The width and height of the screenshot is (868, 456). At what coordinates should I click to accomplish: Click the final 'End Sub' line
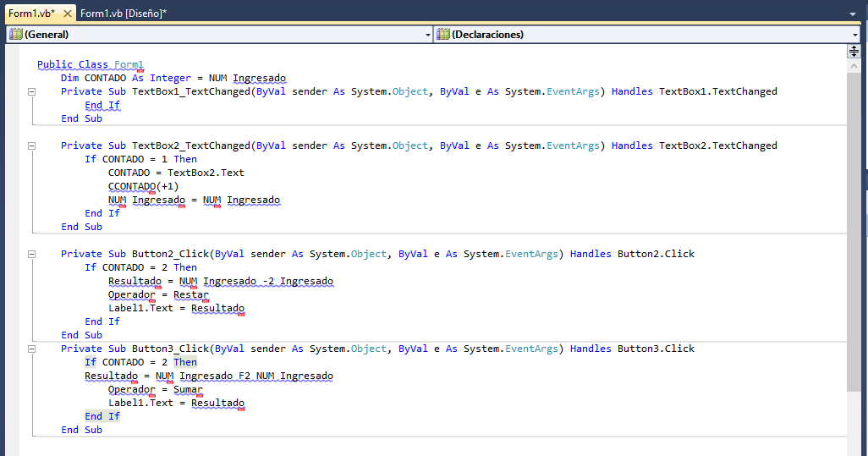[x=81, y=430]
